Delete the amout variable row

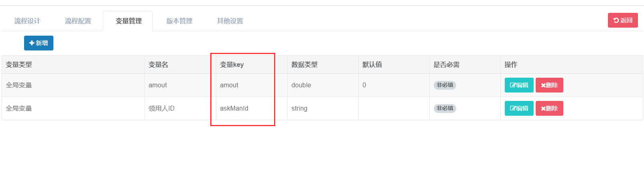tap(549, 85)
